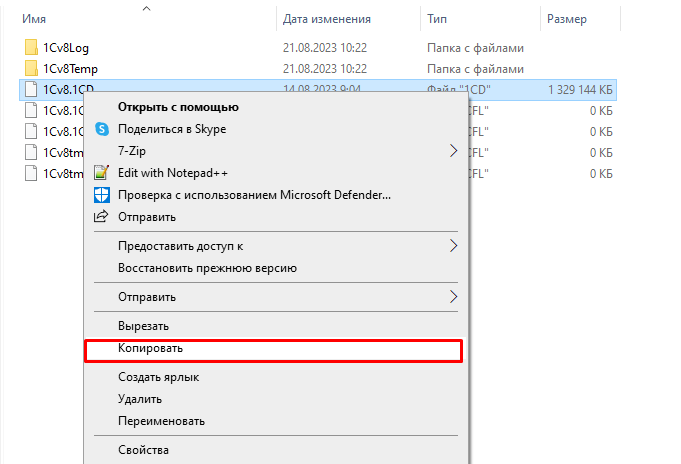
Task: Click the Microsoft Defender shield icon
Action: (x=101, y=195)
